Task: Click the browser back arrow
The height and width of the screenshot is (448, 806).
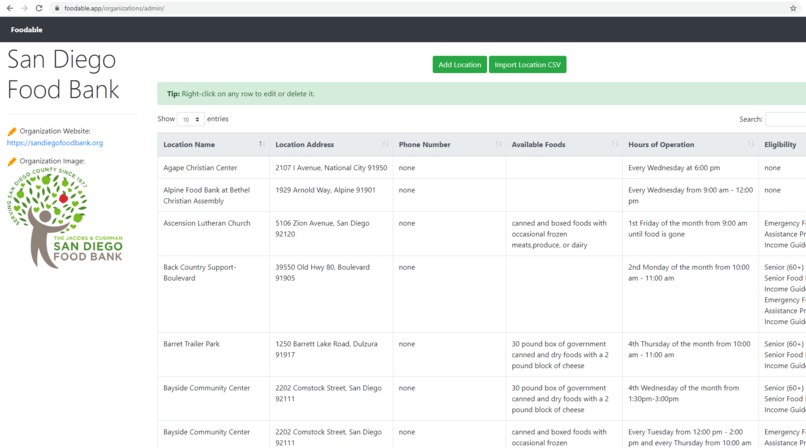Action: click(10, 8)
